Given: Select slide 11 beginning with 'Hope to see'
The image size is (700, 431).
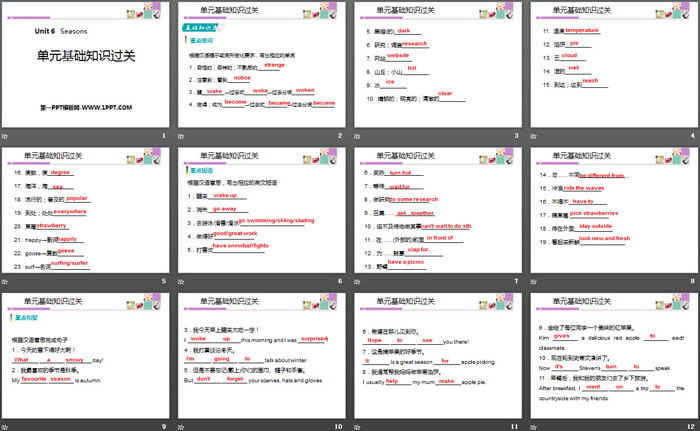Looking at the screenshot, I should (x=436, y=358).
